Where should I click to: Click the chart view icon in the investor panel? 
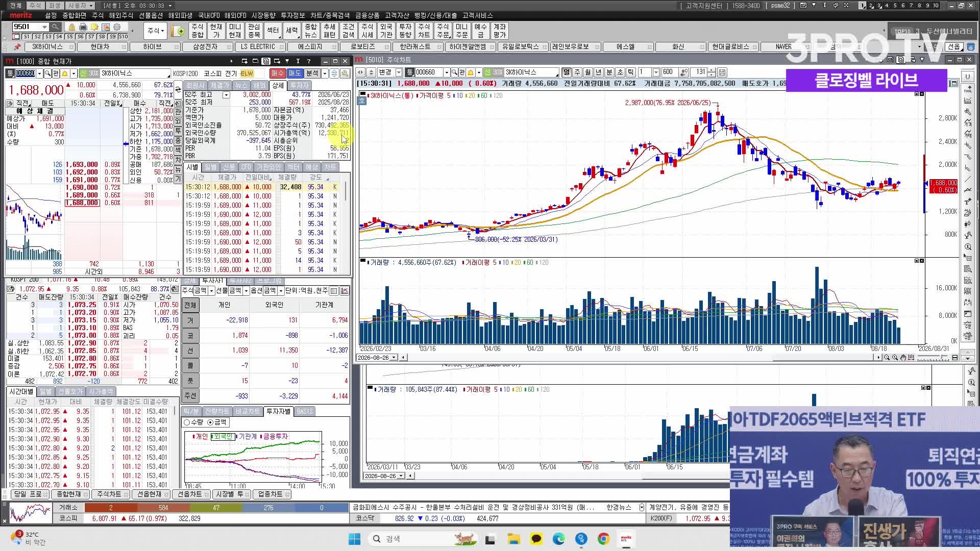tap(345, 291)
